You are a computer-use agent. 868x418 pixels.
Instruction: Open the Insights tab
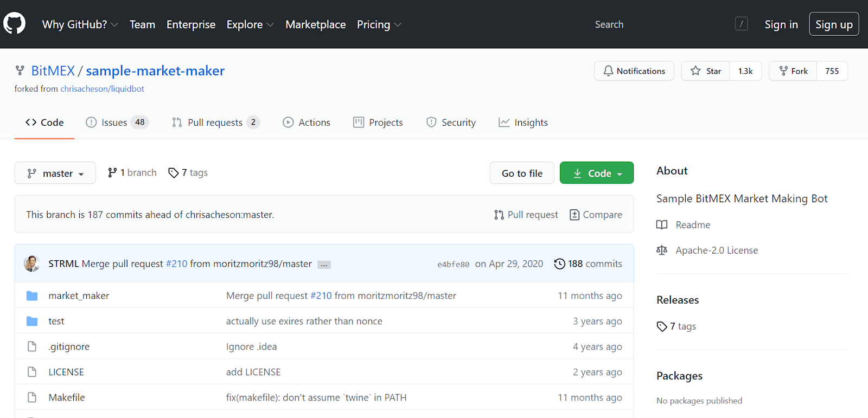[524, 123]
